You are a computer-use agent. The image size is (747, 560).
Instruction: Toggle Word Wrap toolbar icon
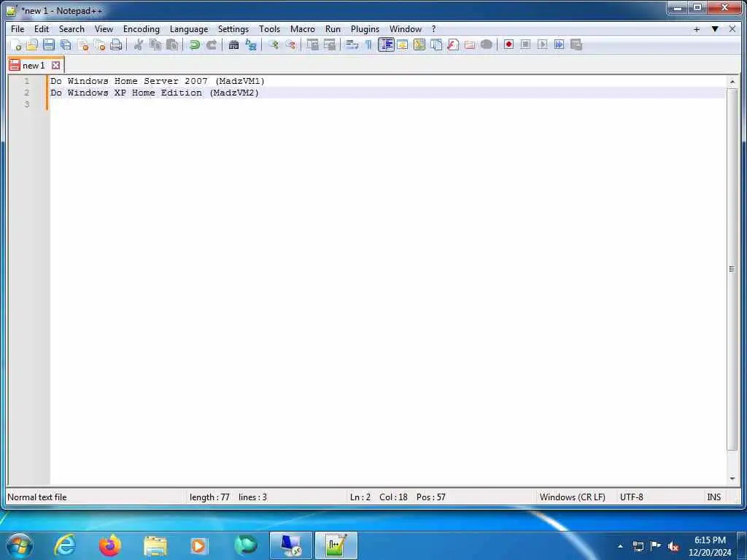tap(352, 44)
